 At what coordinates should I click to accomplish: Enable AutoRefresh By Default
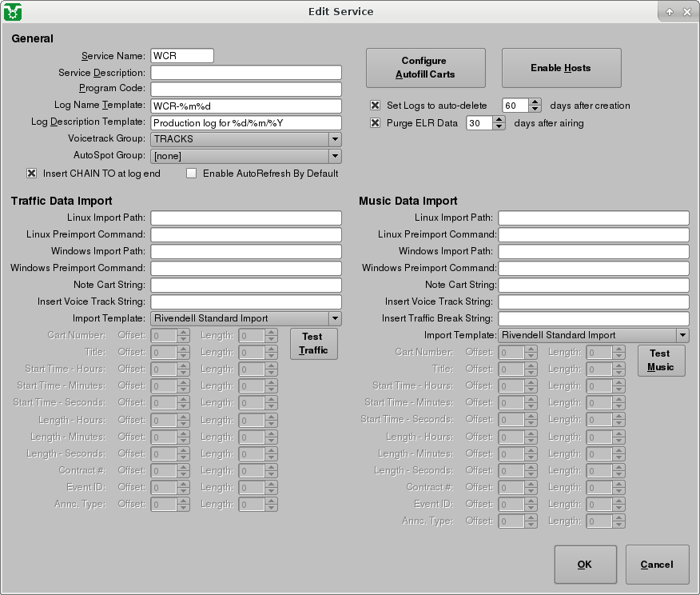(191, 173)
